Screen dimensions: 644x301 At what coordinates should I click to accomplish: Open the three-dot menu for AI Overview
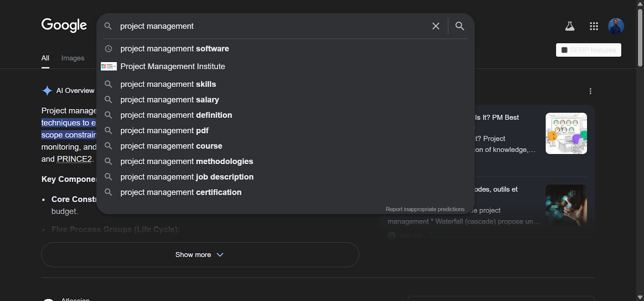pyautogui.click(x=590, y=91)
